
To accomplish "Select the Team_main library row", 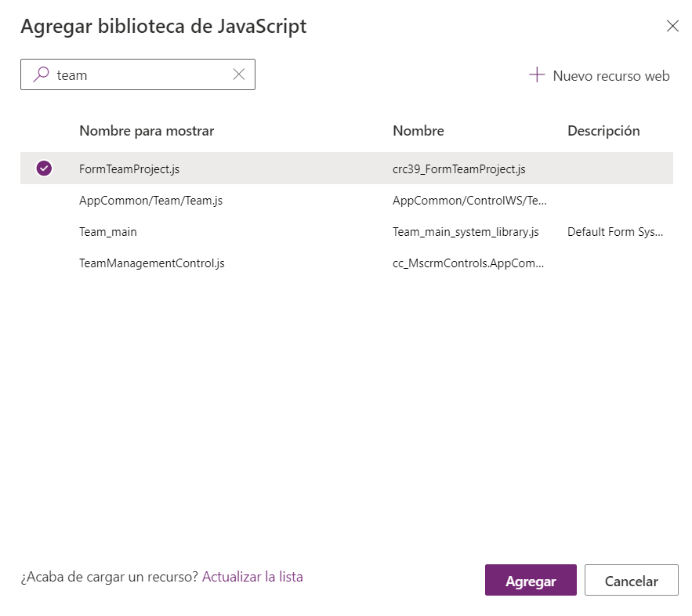I will [108, 232].
